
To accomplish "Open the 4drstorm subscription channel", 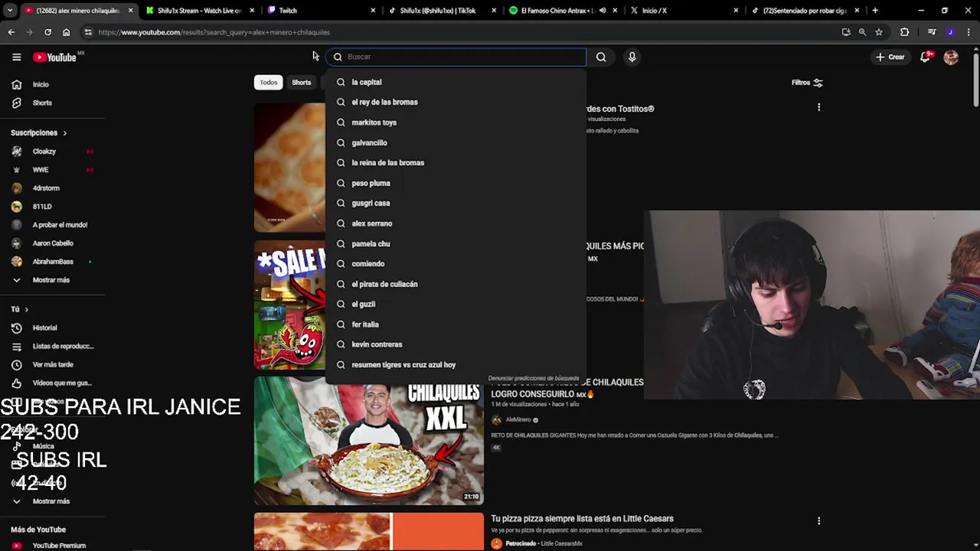I will 46,188.
